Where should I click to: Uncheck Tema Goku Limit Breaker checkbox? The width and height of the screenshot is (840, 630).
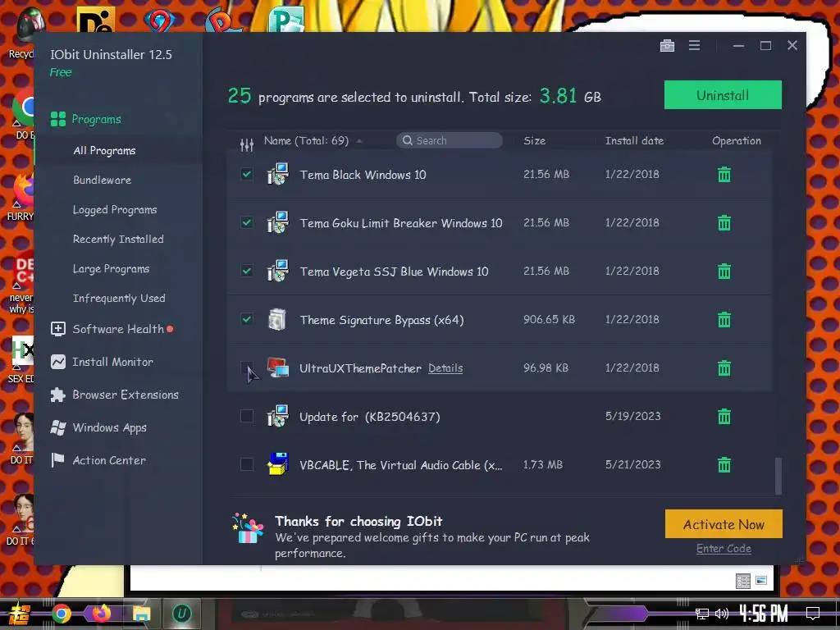coord(246,222)
